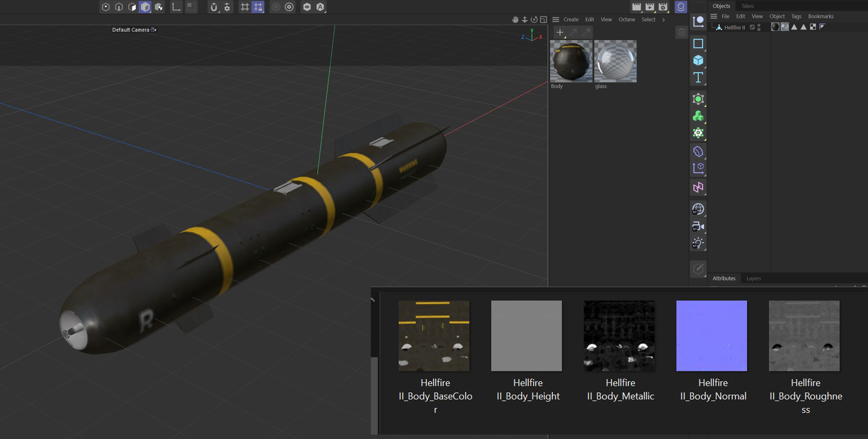Image resolution: width=868 pixels, height=439 pixels.
Task: Activate Model mode cube icon
Action: (x=145, y=7)
